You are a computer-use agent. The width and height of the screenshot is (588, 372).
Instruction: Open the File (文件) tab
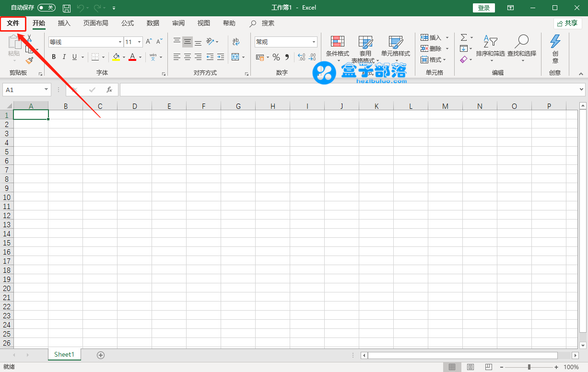(x=13, y=23)
